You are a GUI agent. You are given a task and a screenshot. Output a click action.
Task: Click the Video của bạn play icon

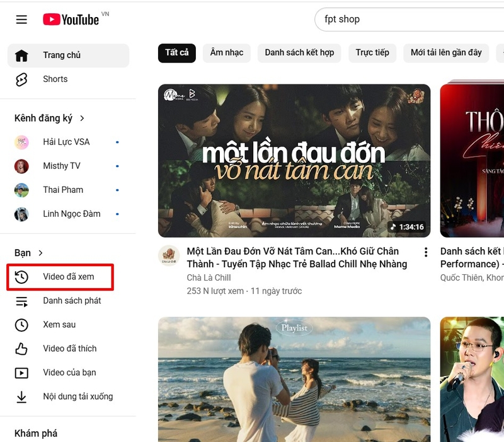coord(21,373)
